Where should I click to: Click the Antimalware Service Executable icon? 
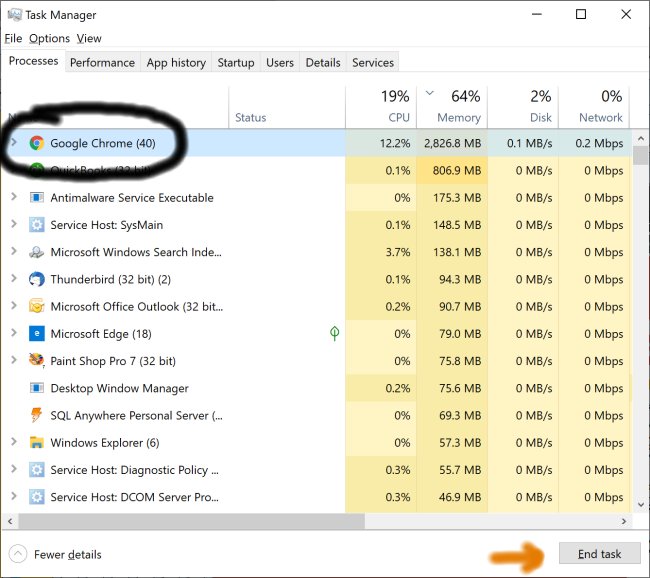point(37,197)
